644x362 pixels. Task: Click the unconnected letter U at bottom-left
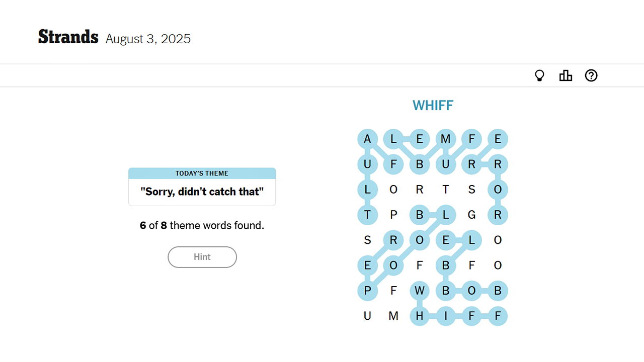pos(367,316)
